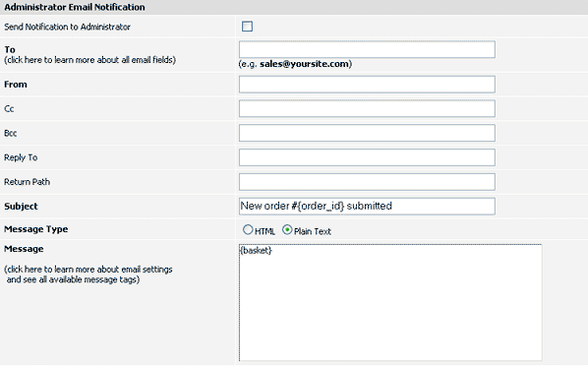Click the Cc label
The image size is (588, 366).
[9, 109]
